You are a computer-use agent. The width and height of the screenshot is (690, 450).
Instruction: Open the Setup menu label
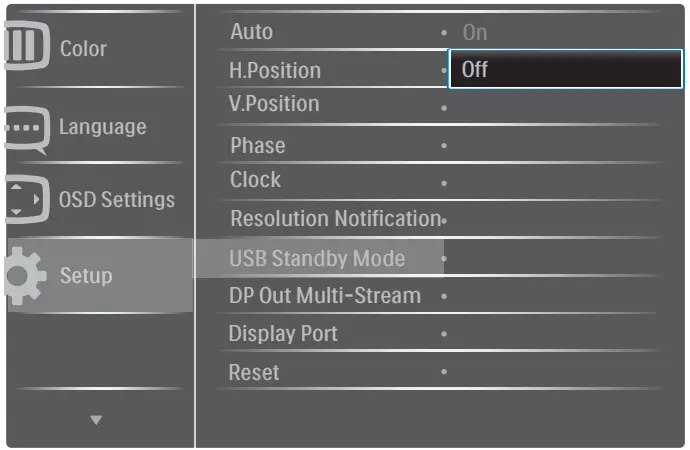pyautogui.click(x=86, y=275)
